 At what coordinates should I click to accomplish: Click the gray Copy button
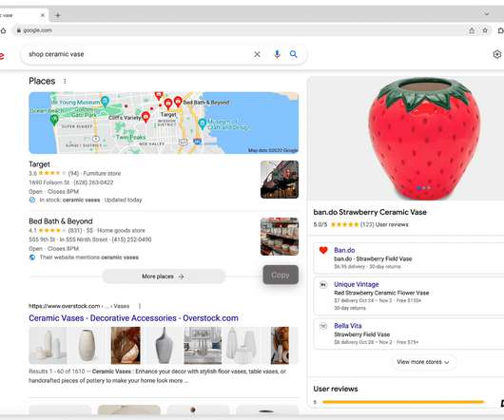(x=281, y=275)
